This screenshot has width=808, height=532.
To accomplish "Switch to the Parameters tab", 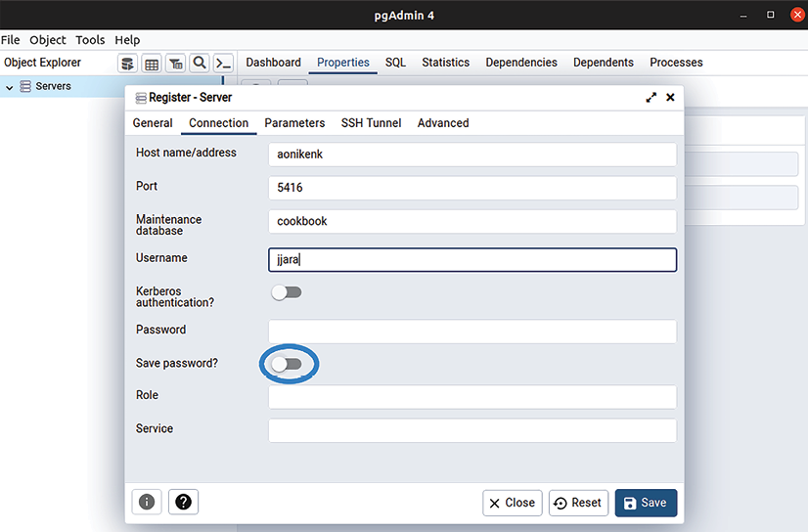I will [x=294, y=123].
